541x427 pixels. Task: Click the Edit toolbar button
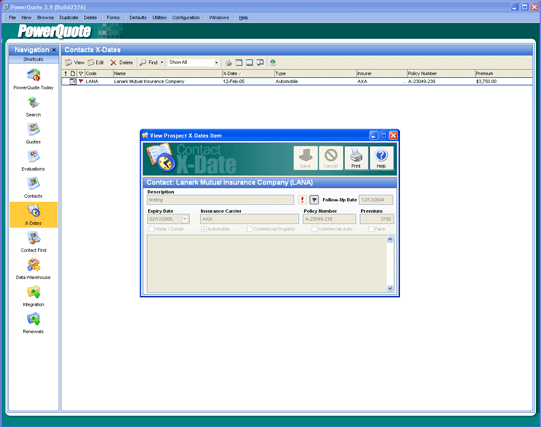coord(96,62)
